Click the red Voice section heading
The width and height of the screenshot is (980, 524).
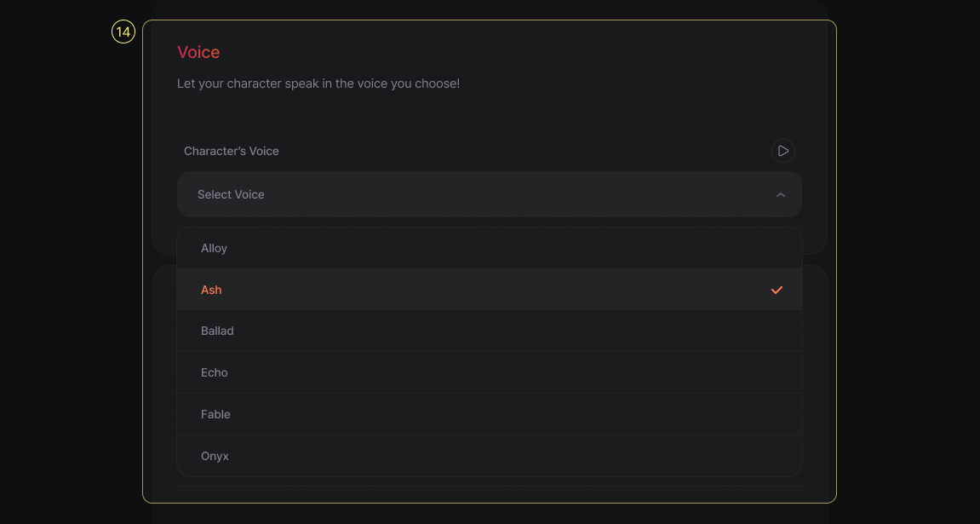pyautogui.click(x=198, y=52)
